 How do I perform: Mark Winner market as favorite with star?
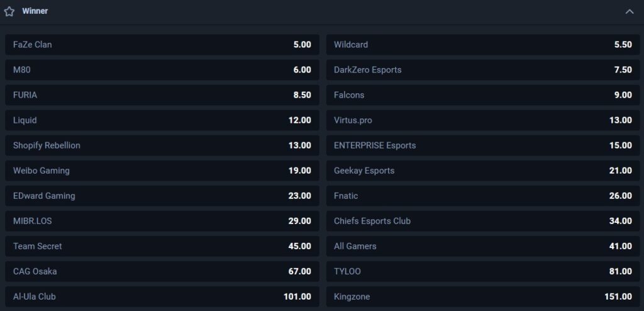pos(9,11)
